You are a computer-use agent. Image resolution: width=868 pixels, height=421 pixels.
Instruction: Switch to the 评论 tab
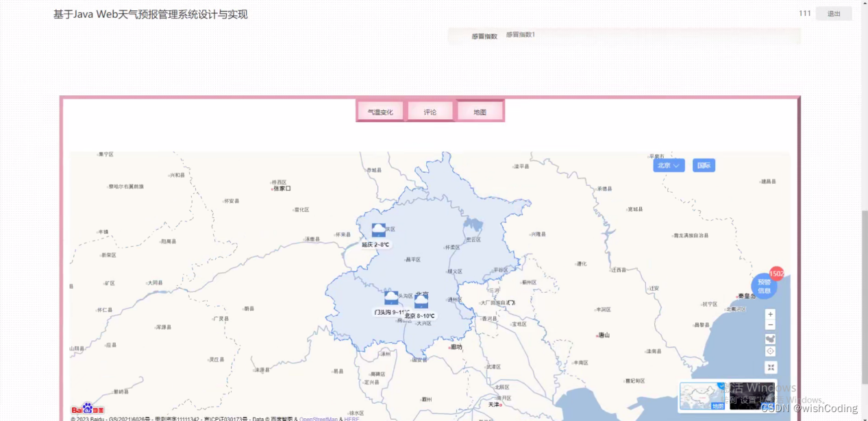430,112
